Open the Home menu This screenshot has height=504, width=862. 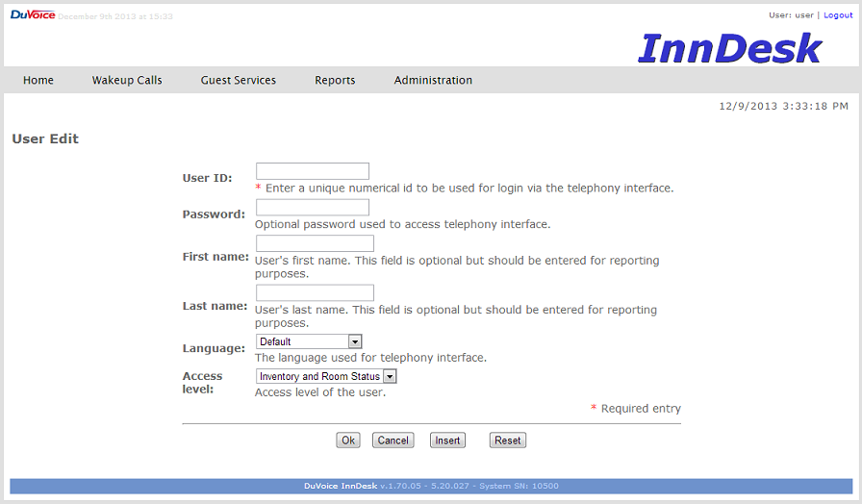click(x=38, y=80)
